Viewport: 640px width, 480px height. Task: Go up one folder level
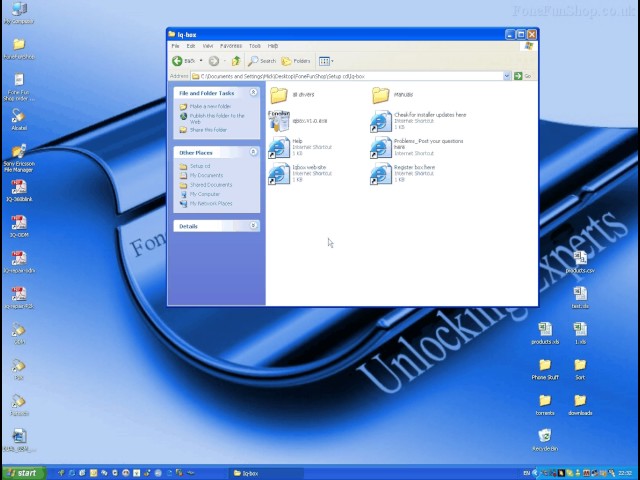[236, 61]
